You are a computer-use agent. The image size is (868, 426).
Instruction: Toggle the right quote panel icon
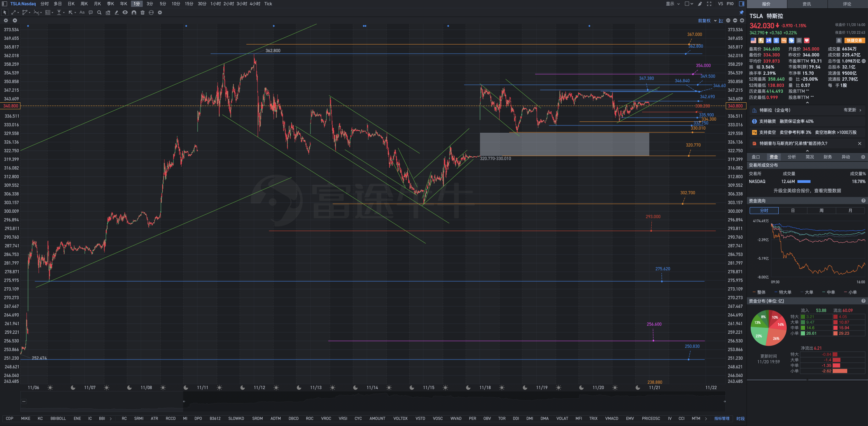(x=742, y=4)
